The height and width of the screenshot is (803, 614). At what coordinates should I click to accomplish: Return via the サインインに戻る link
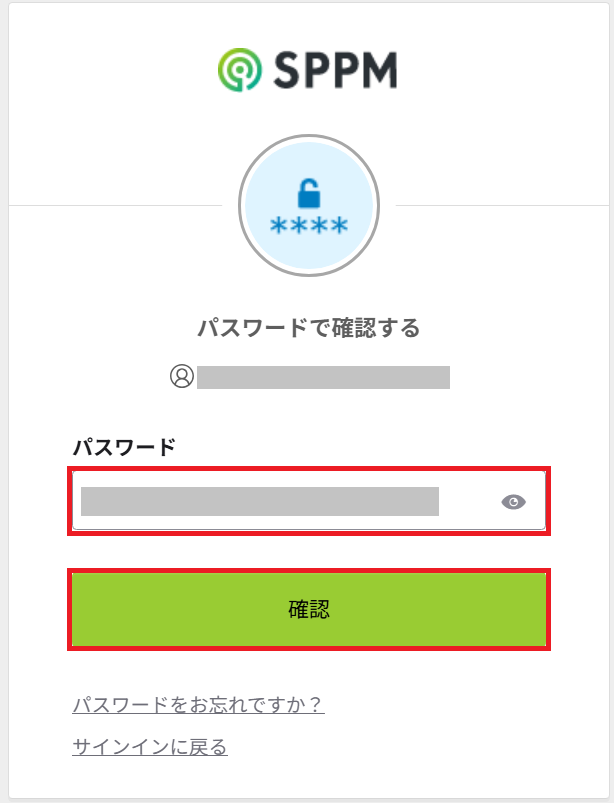150,746
